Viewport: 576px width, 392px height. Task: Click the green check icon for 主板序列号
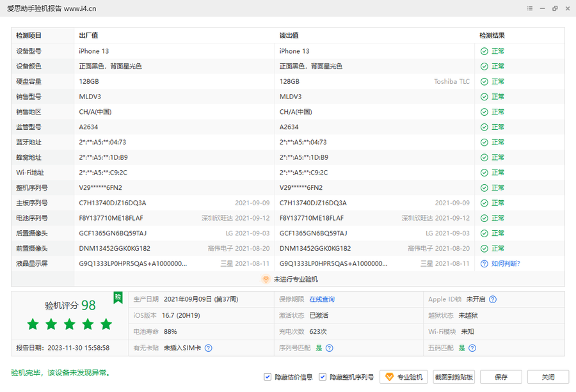click(484, 203)
